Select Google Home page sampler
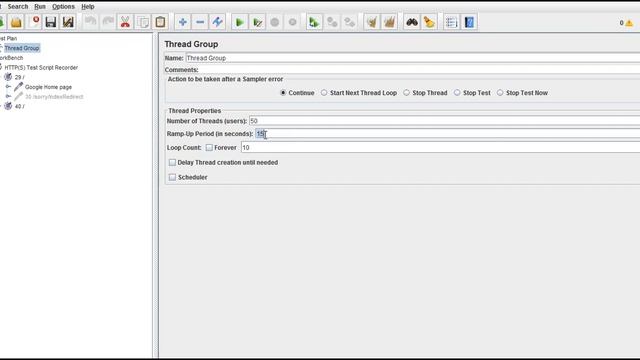The width and height of the screenshot is (640, 360). pyautogui.click(x=48, y=87)
